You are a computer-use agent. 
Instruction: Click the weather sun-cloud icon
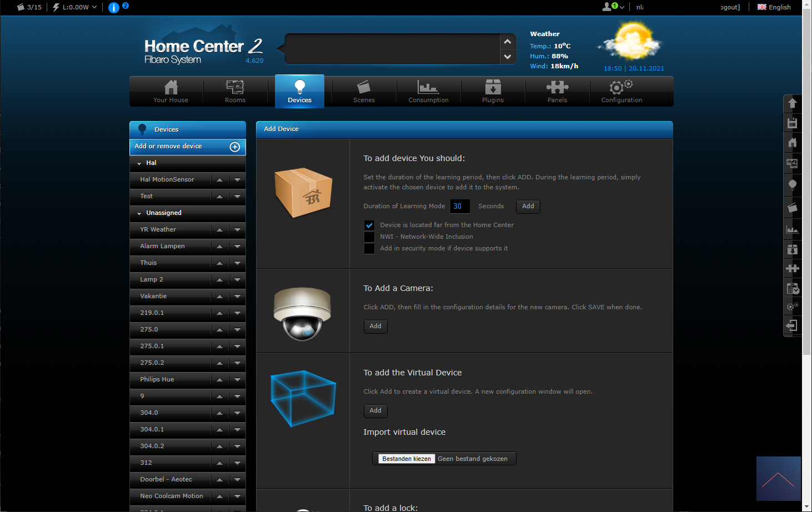(630, 41)
